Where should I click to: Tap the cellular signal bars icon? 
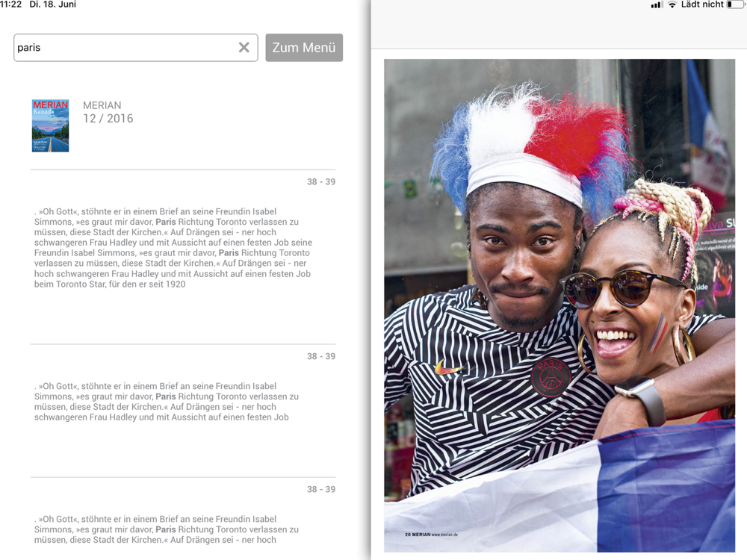tap(657, 4)
